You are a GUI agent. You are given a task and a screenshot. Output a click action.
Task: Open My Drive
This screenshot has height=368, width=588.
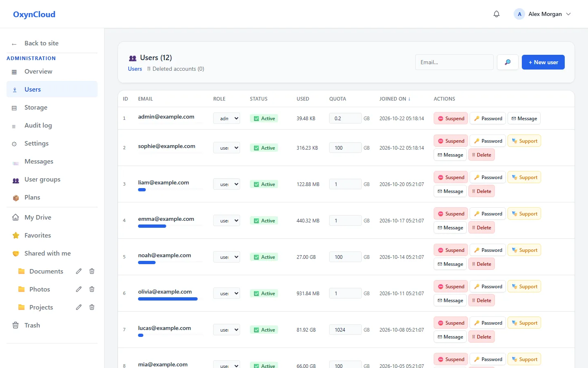pos(52,218)
